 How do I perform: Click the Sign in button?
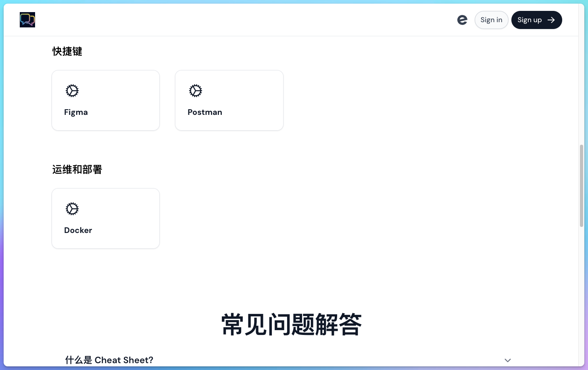click(x=491, y=20)
